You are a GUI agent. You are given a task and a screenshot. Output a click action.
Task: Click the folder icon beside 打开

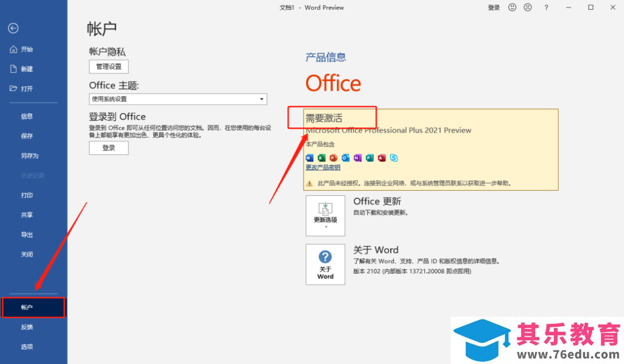13,88
